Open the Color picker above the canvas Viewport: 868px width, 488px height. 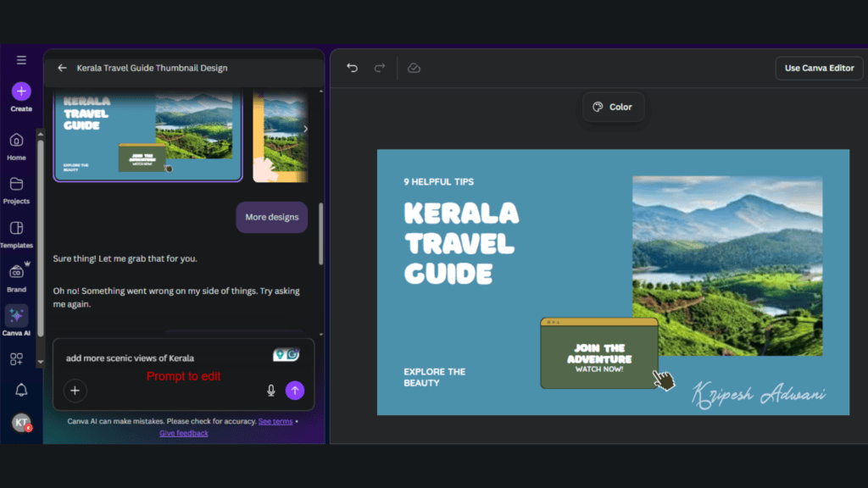613,107
